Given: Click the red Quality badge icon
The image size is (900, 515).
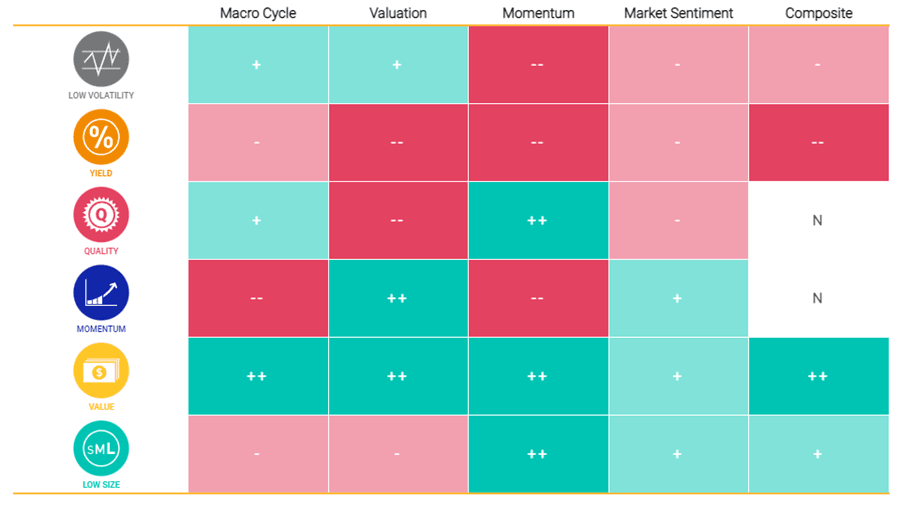Looking at the screenshot, I should (101, 215).
